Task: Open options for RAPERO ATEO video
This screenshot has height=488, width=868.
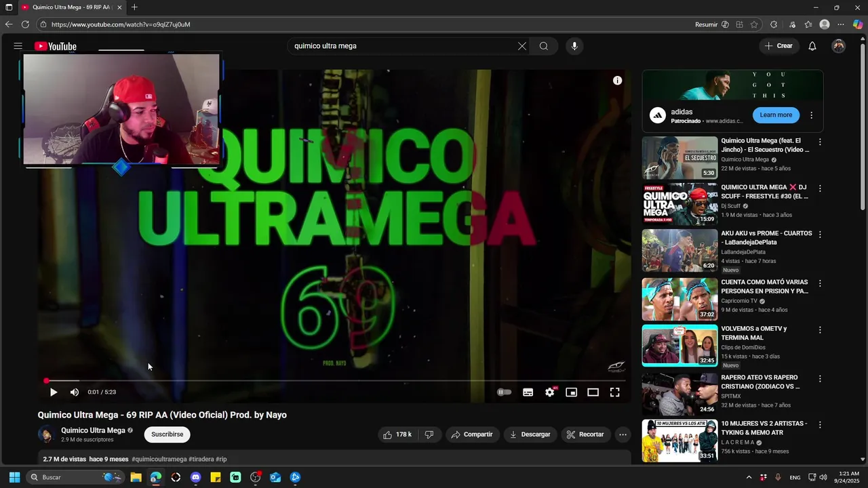Action: pyautogui.click(x=820, y=379)
